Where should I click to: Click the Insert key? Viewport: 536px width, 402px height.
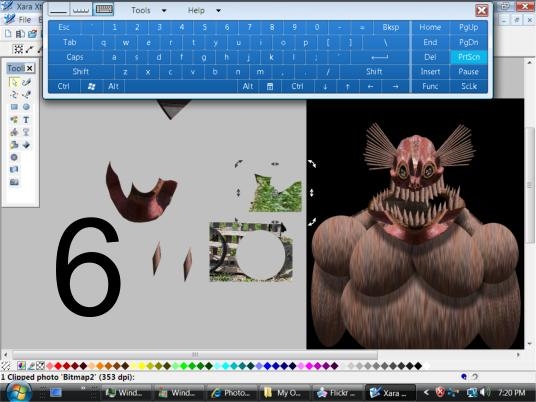coord(430,72)
